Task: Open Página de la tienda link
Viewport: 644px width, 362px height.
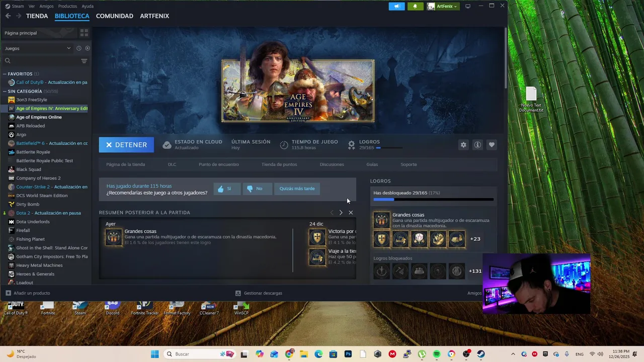Action: coord(125,164)
